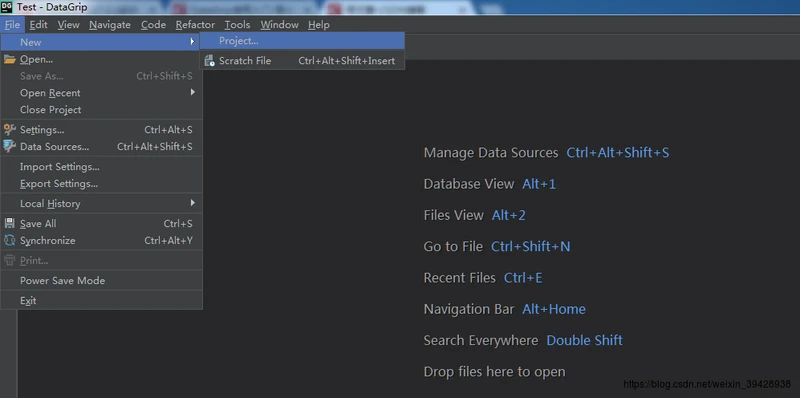
Task: Click the Ctrl+Alt+Shift+S Manage Data Sources shortcut link
Action: (618, 153)
